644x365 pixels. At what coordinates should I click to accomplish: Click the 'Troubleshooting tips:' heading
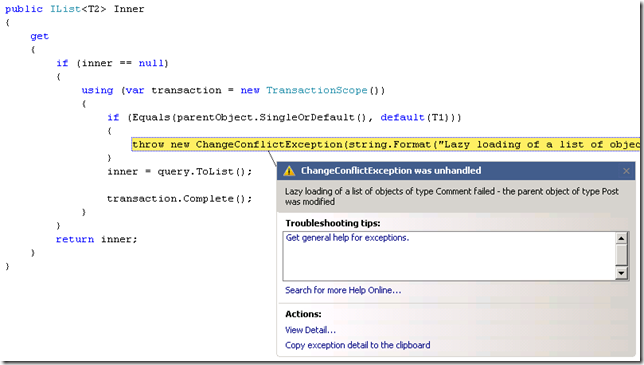(333, 223)
